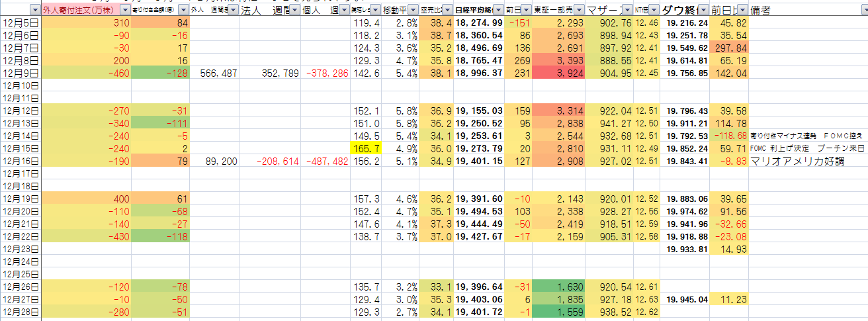The image size is (868, 321).
Task: Open filter dropdown for 外人寄付注文(万株) column
Action: 125,11
